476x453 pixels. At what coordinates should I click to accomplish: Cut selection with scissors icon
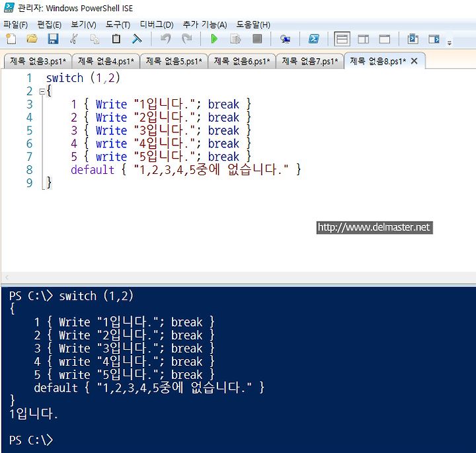[74, 39]
